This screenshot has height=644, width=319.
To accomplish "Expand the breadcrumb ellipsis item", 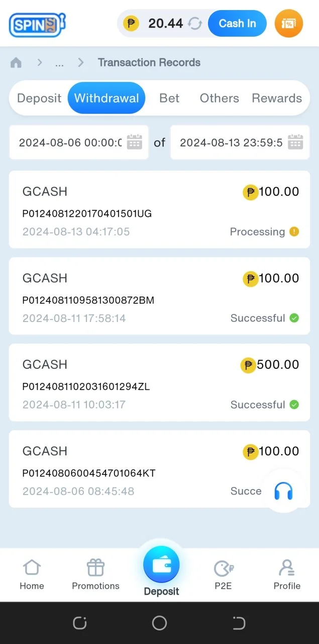I will point(59,63).
